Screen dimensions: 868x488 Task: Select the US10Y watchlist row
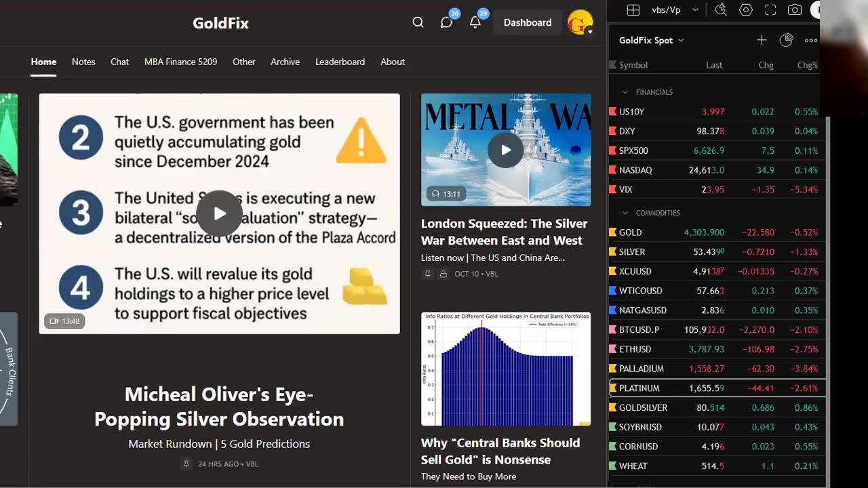tap(717, 112)
